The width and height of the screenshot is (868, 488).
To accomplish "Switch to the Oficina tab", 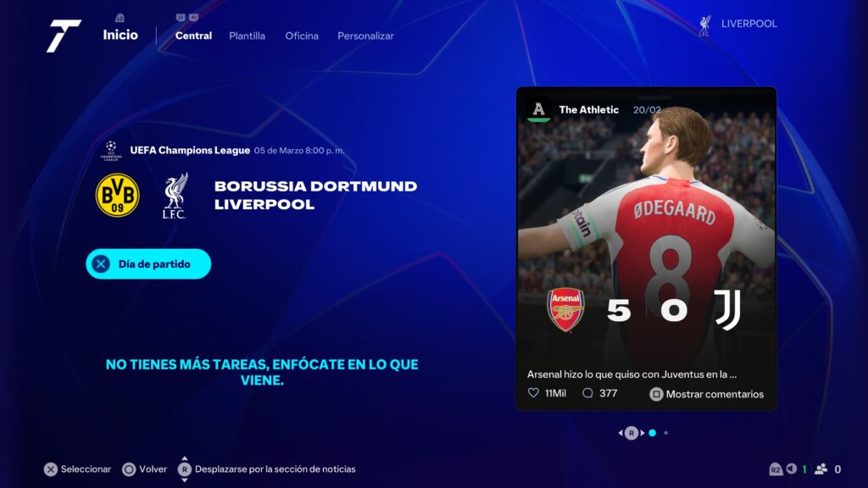I will tap(302, 36).
